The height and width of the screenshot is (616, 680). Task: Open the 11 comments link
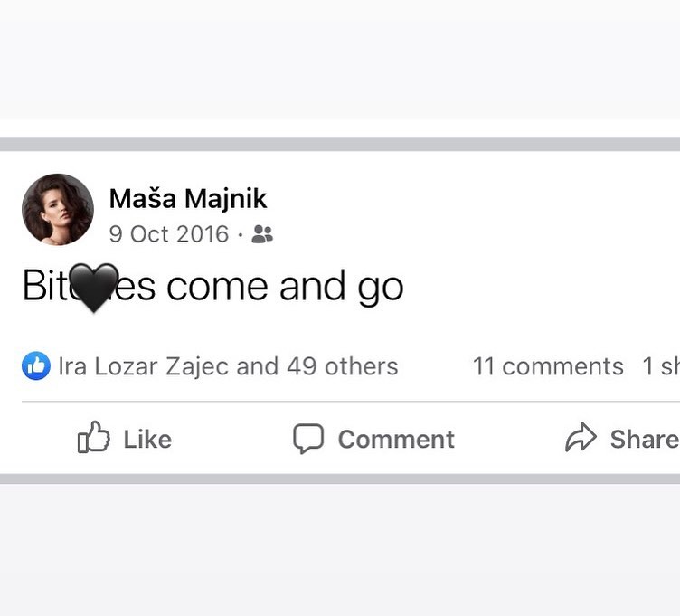(548, 366)
